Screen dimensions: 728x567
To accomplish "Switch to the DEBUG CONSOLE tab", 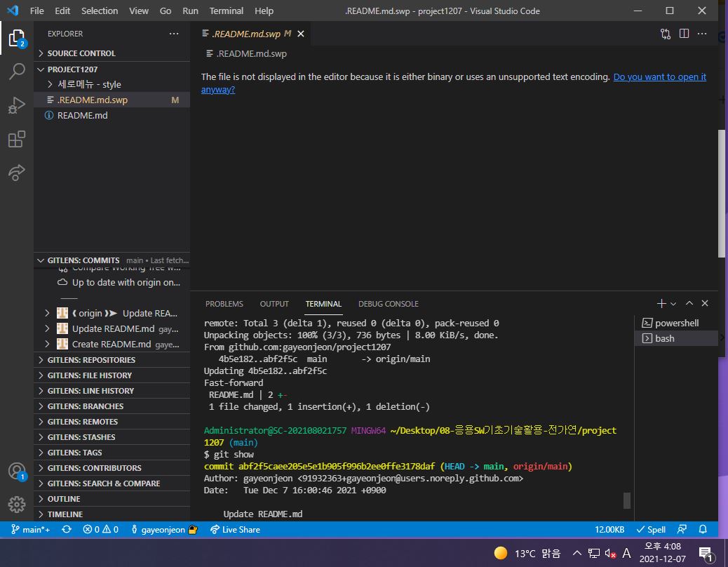I will (x=388, y=304).
